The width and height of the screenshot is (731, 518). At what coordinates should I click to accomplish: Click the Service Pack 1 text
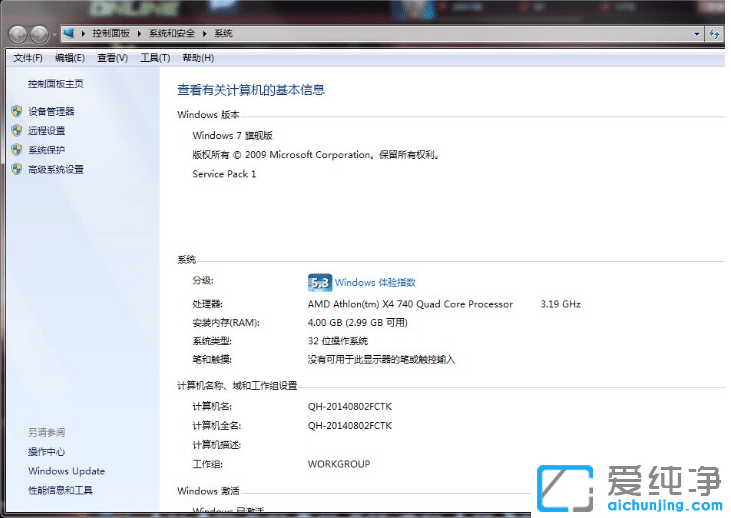(224, 174)
